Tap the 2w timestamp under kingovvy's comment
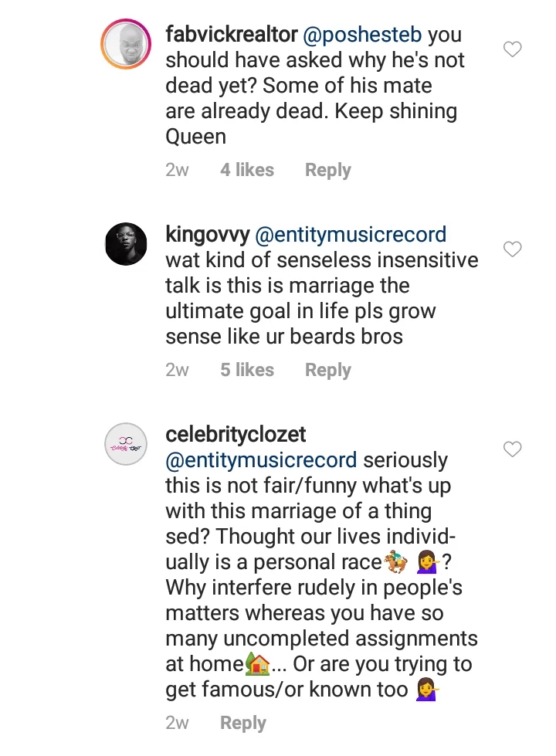This screenshot has width=556, height=756. tap(177, 370)
